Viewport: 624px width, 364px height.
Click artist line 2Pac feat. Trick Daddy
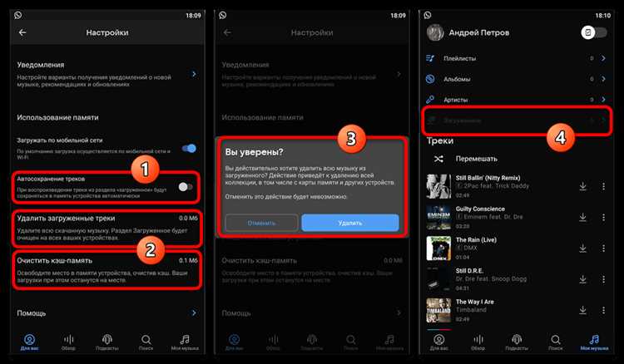(x=493, y=186)
